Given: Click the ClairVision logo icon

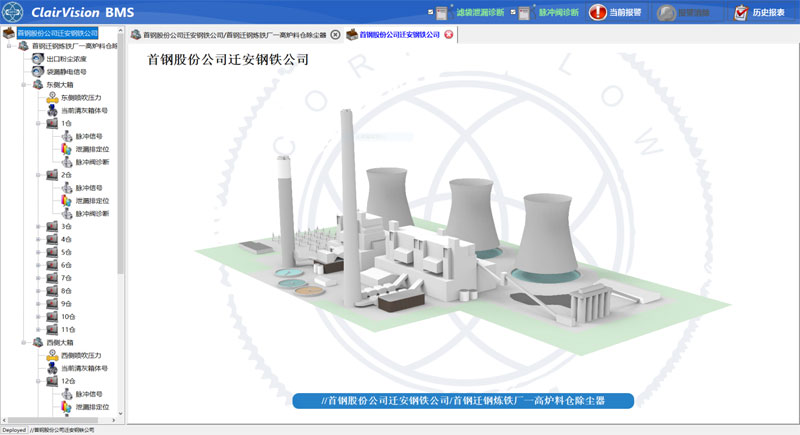Looking at the screenshot, I should 13,12.
